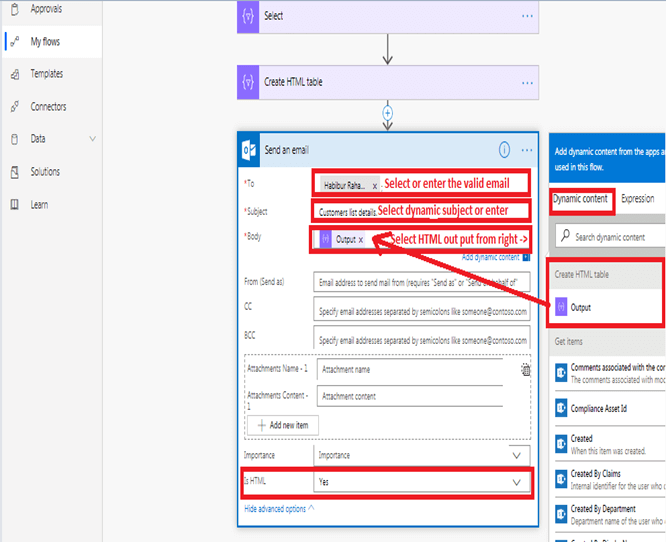Screen dimensions: 666x542
Task: Click the Templates icon
Action: tap(15, 74)
